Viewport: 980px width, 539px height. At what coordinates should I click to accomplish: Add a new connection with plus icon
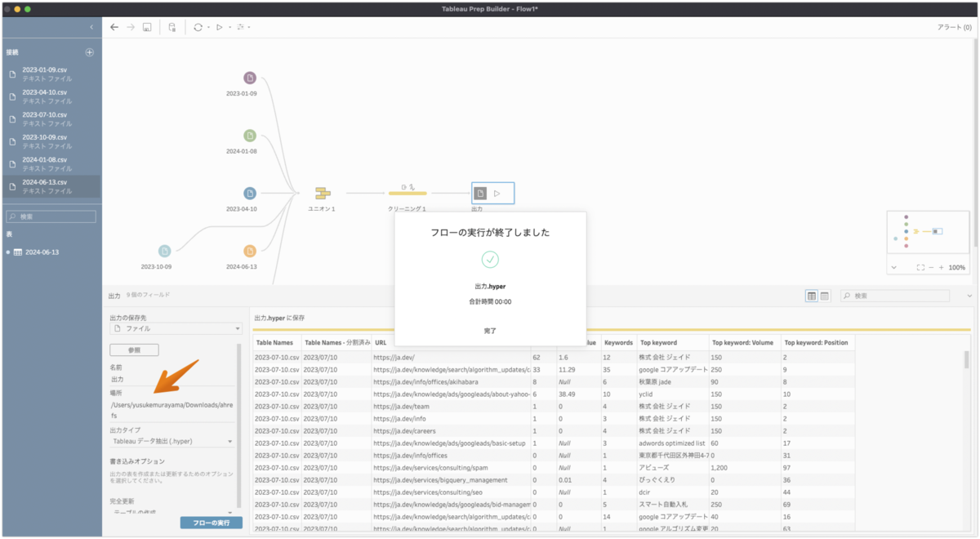[x=90, y=52]
